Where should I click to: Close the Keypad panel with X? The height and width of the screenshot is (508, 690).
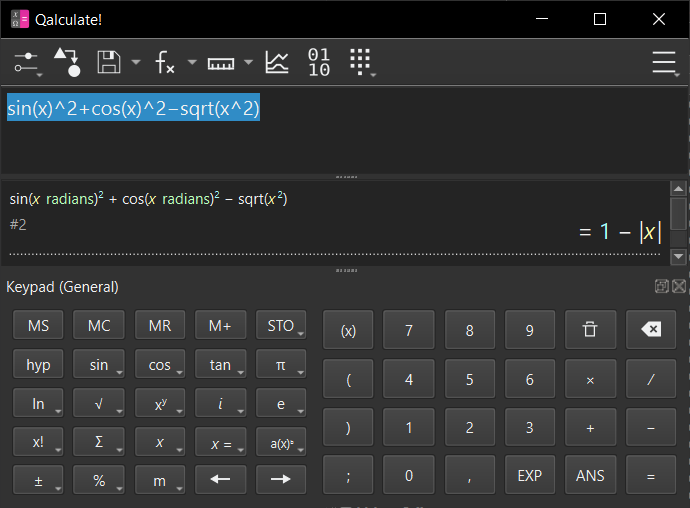pos(679,287)
